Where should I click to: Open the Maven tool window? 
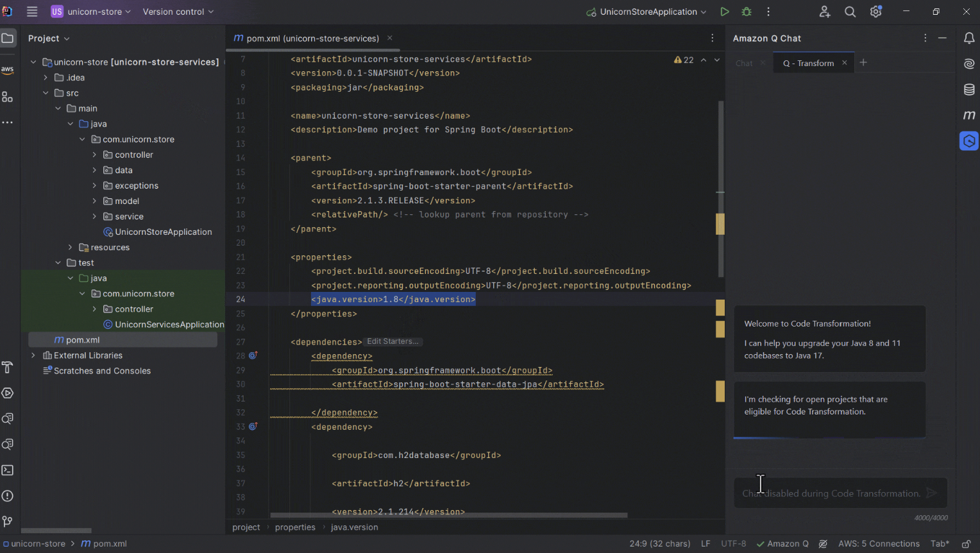(969, 115)
